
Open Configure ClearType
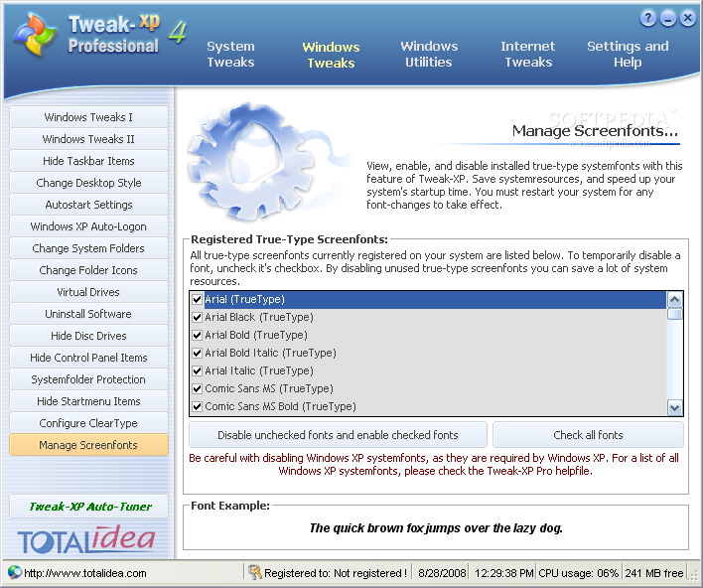(x=88, y=423)
